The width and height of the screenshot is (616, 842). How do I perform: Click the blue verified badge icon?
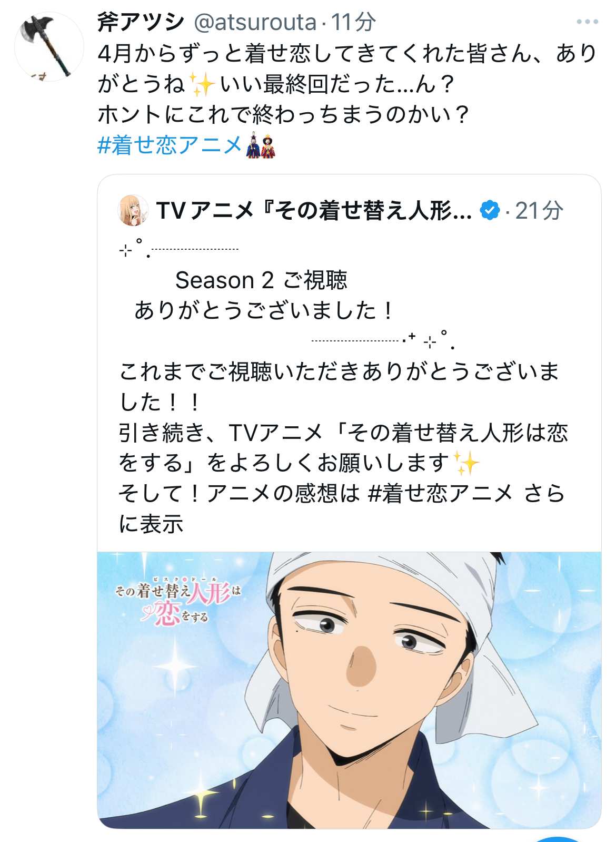pos(490,210)
